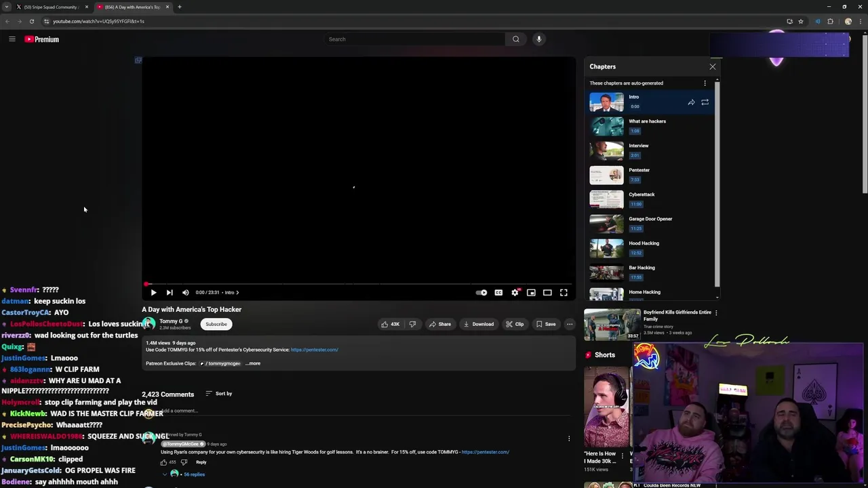
Task: Mute the video volume
Action: 185,293
